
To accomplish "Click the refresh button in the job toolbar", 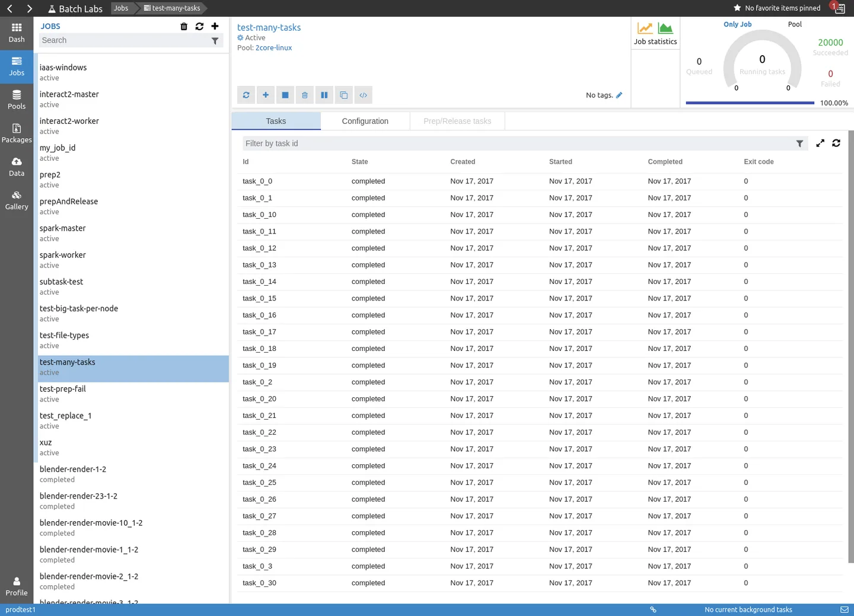I will [x=246, y=95].
